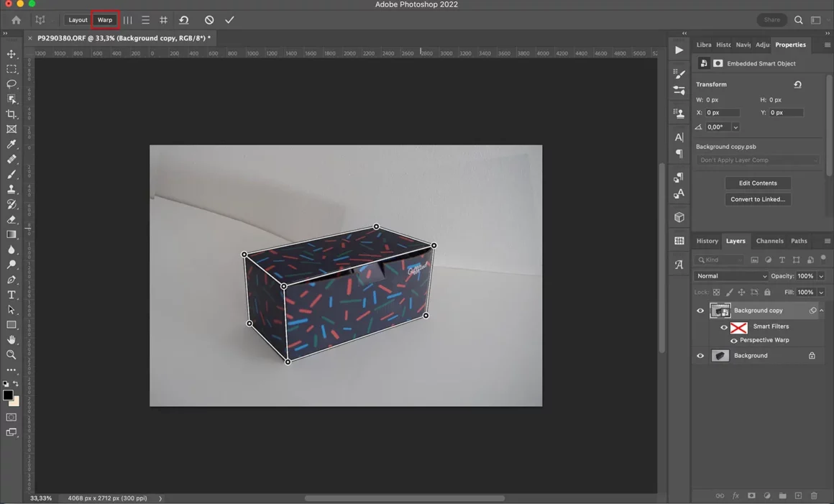Commit the Perspective Warp with checkmark
Image resolution: width=834 pixels, height=504 pixels.
click(229, 19)
